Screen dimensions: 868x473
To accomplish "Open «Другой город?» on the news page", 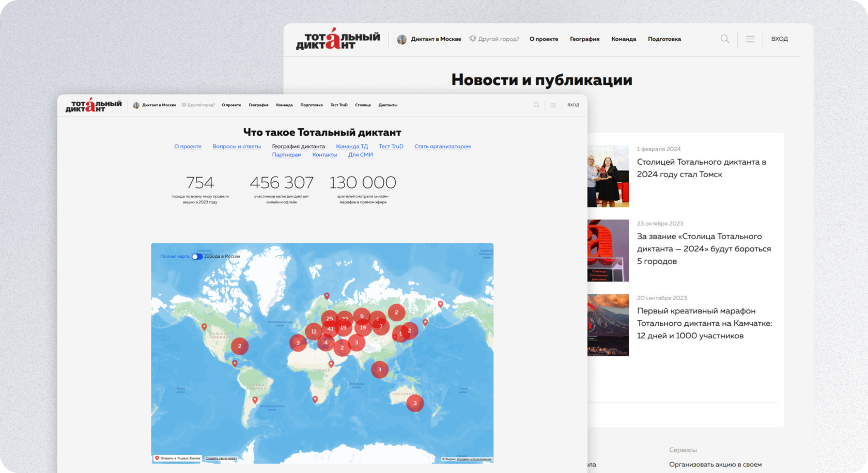I will tap(498, 39).
